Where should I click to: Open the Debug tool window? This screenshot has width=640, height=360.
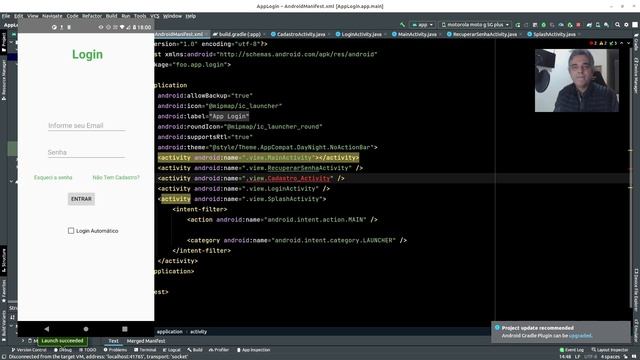point(63,350)
